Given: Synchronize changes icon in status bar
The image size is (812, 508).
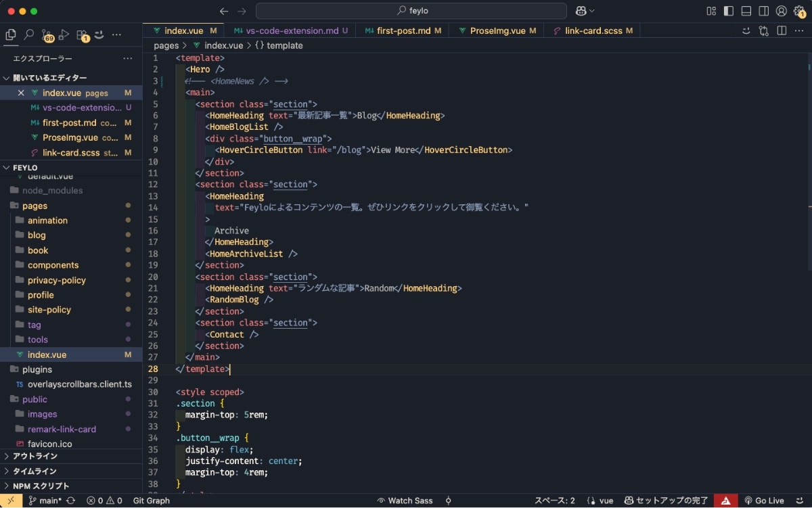Looking at the screenshot, I should pyautogui.click(x=70, y=501).
